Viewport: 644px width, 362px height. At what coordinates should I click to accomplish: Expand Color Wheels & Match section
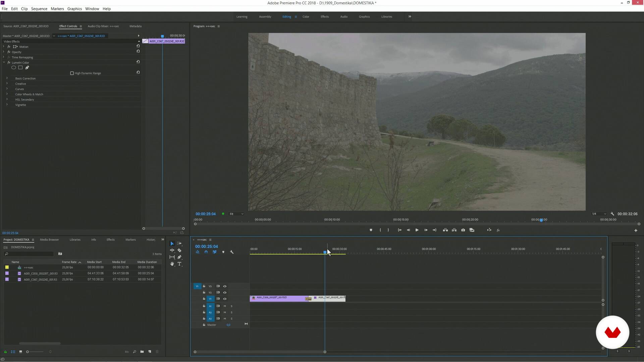[x=7, y=94]
